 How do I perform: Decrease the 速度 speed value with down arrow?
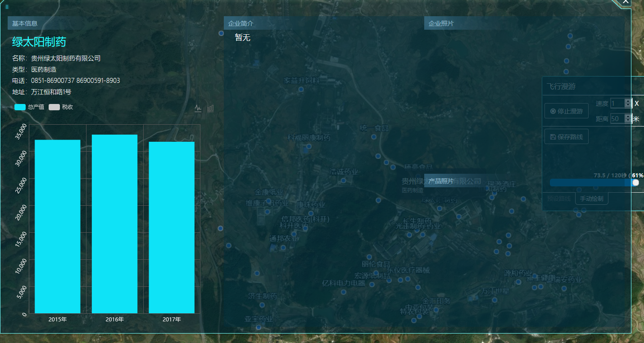(x=628, y=106)
